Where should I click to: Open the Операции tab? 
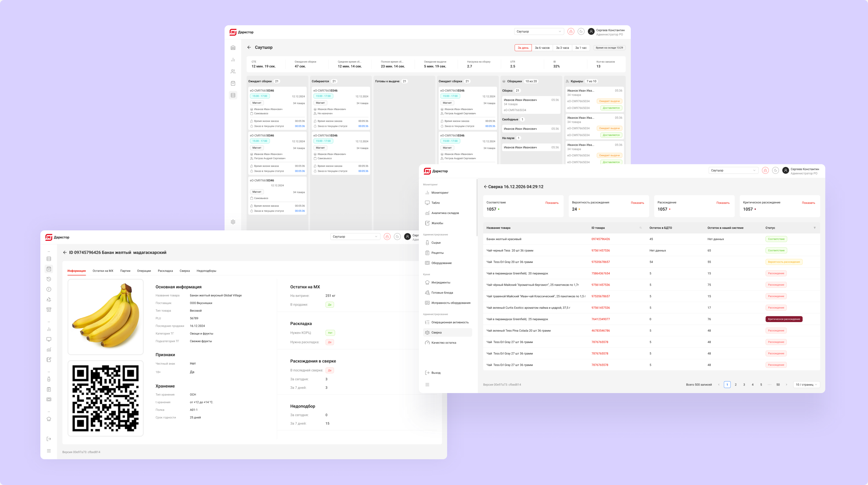coord(144,271)
